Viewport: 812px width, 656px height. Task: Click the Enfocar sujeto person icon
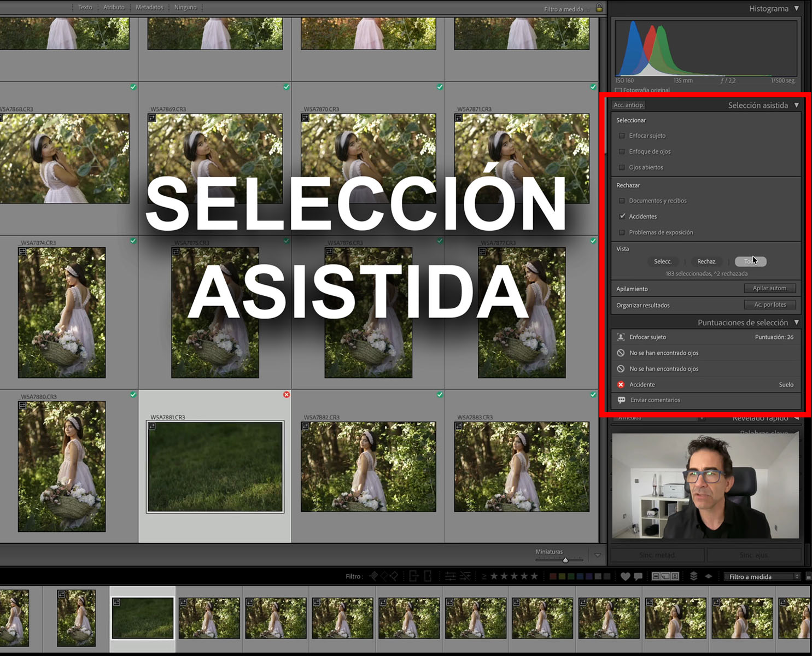(x=621, y=337)
